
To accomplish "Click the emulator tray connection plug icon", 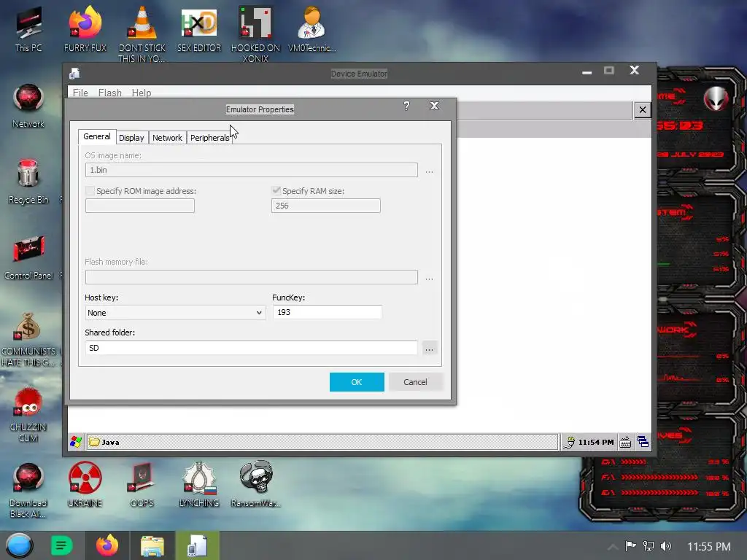I will point(569,443).
